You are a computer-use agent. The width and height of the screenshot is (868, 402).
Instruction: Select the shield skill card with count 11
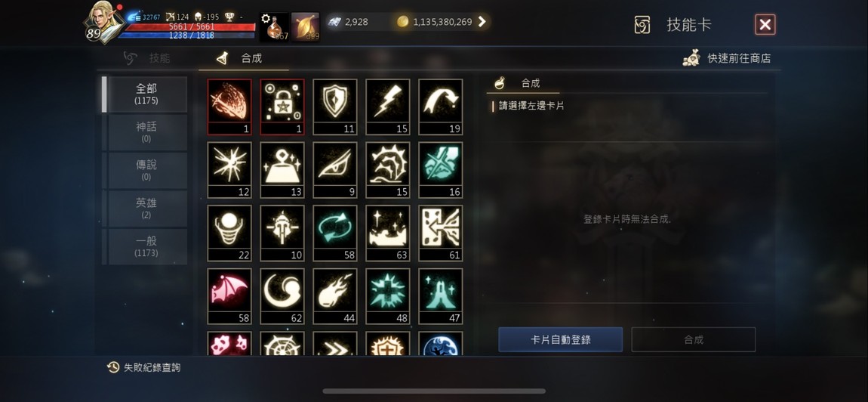point(335,107)
